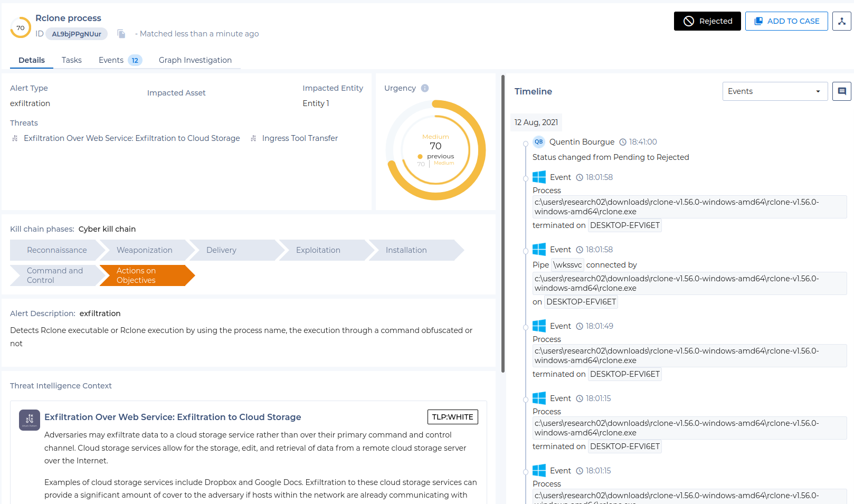854x504 pixels.
Task: Click the DESKTOP-EFVI6ET host at 18:01:15
Action: click(x=625, y=446)
